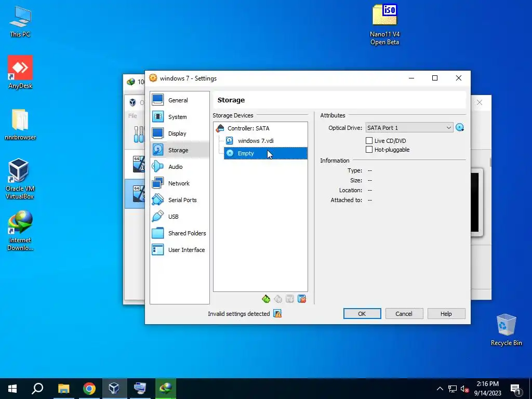Viewport: 532px width, 399px height.
Task: Select the AnyDesk desktop shortcut
Action: [x=20, y=72]
